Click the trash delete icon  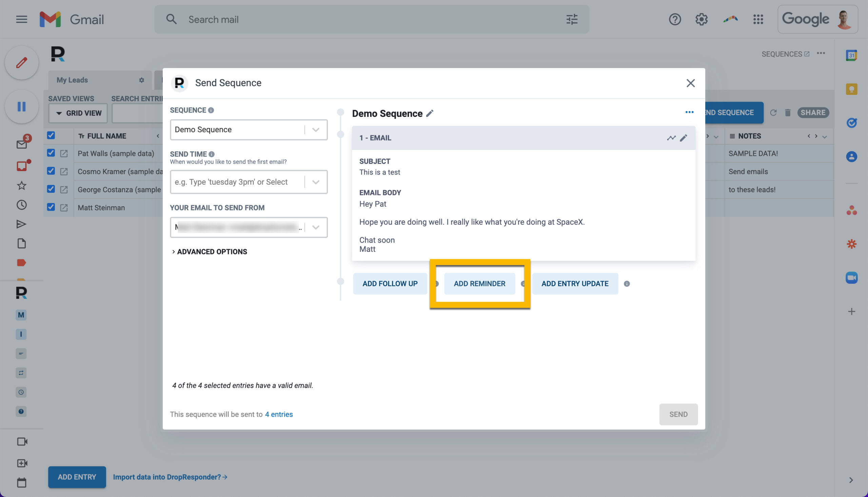tap(787, 112)
